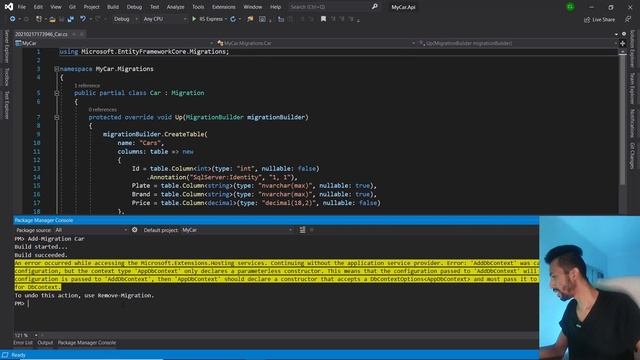Open the Debug configuration dropdown
This screenshot has height=360, width=640.
[x=125, y=19]
